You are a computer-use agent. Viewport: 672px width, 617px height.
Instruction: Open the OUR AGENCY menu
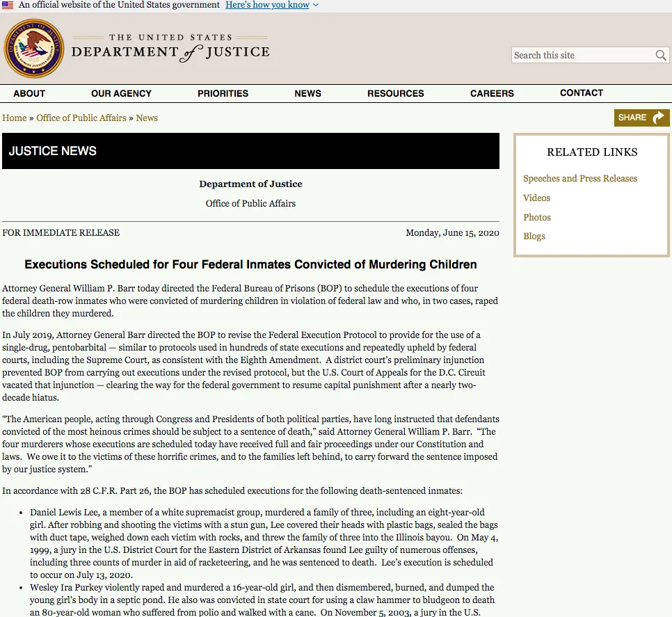pyautogui.click(x=121, y=93)
